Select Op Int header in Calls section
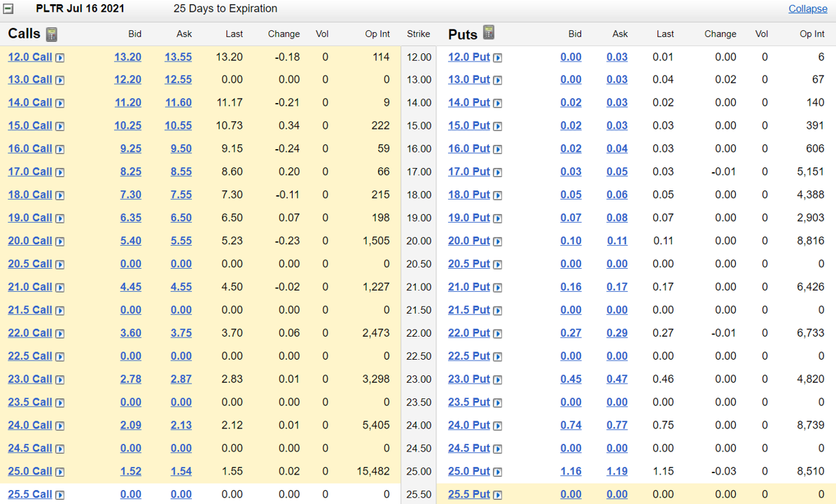Screen dimensions: 836x504 (x=377, y=34)
